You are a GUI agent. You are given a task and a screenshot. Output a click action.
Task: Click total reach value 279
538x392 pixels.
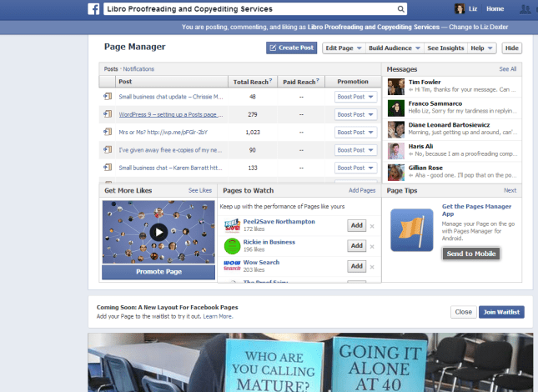coord(253,114)
